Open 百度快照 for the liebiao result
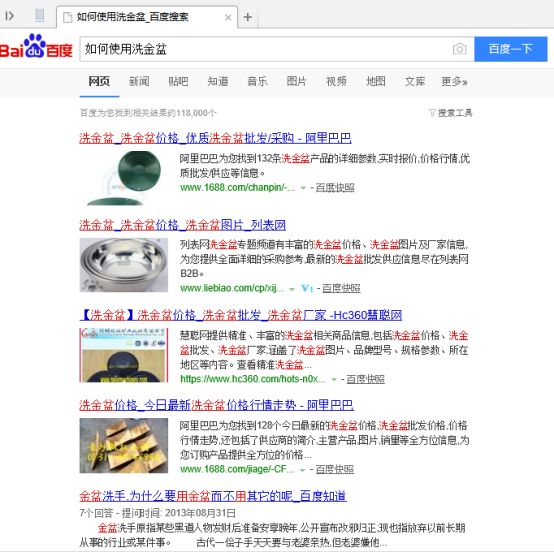The height and width of the screenshot is (553, 554). (x=341, y=288)
